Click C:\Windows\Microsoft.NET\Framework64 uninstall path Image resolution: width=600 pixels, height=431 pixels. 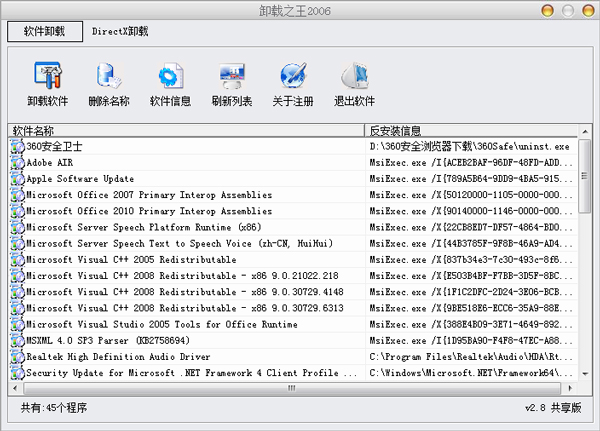(471, 373)
